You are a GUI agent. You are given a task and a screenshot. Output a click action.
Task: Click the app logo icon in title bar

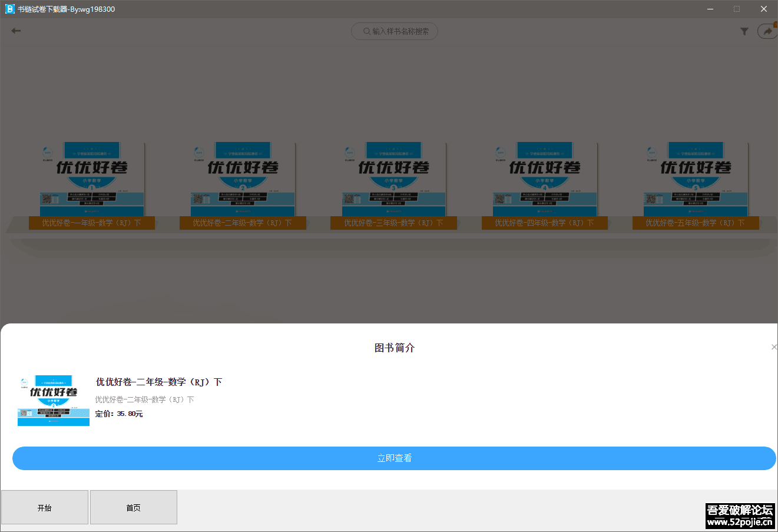pos(9,9)
